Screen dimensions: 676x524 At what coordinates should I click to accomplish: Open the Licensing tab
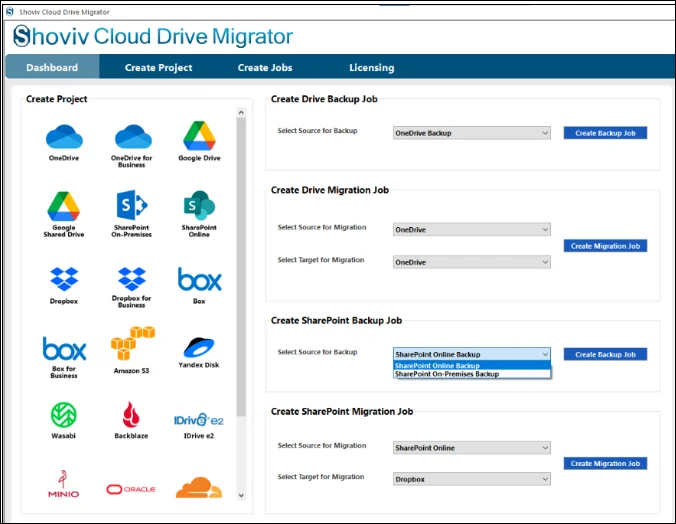[x=372, y=68]
